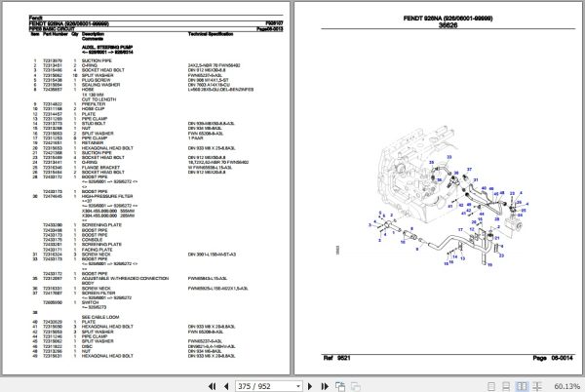Image resolution: width=585 pixels, height=392 pixels.
Task: Click the greyed go to next view icon
Action: pyautogui.click(x=356, y=387)
